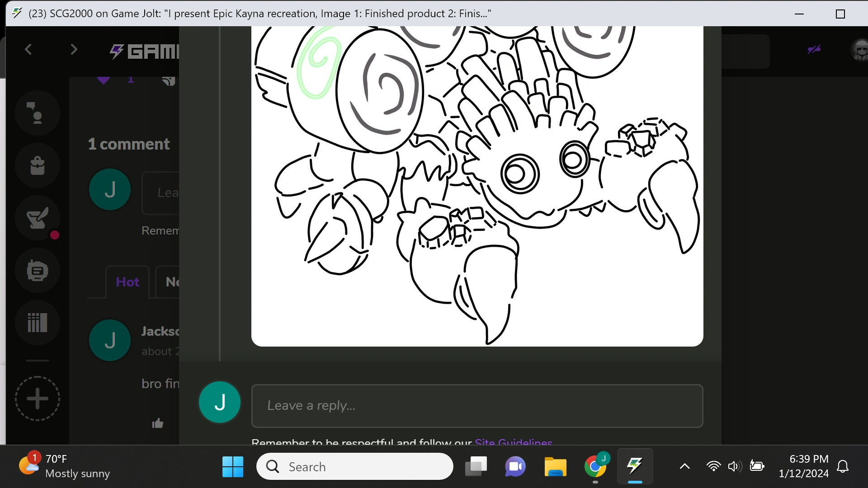Go back using the left arrow navigation

tap(28, 49)
